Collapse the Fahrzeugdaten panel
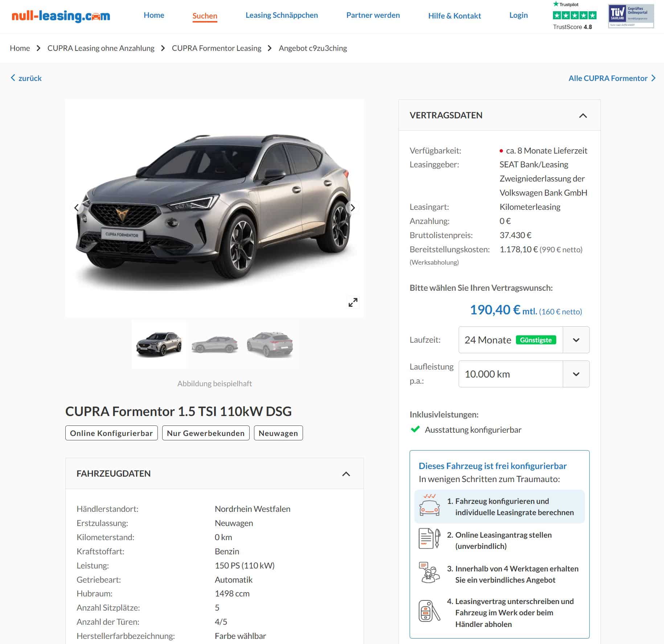 click(346, 474)
